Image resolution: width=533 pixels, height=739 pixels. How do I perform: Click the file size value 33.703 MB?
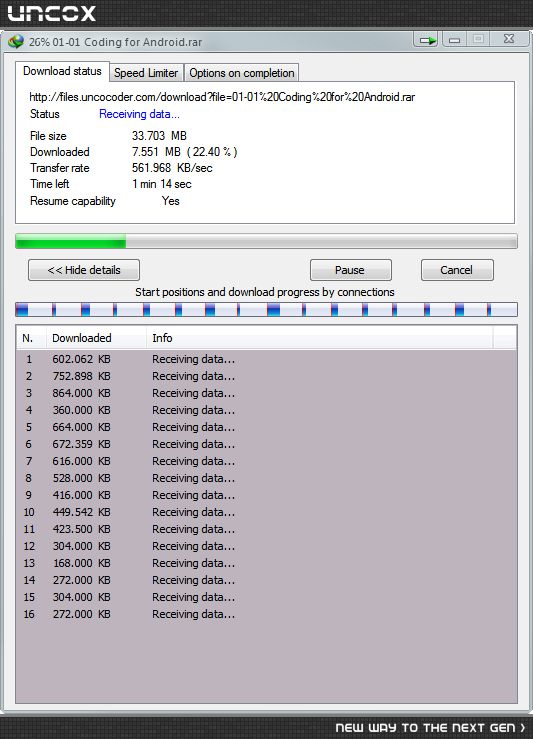coord(159,136)
